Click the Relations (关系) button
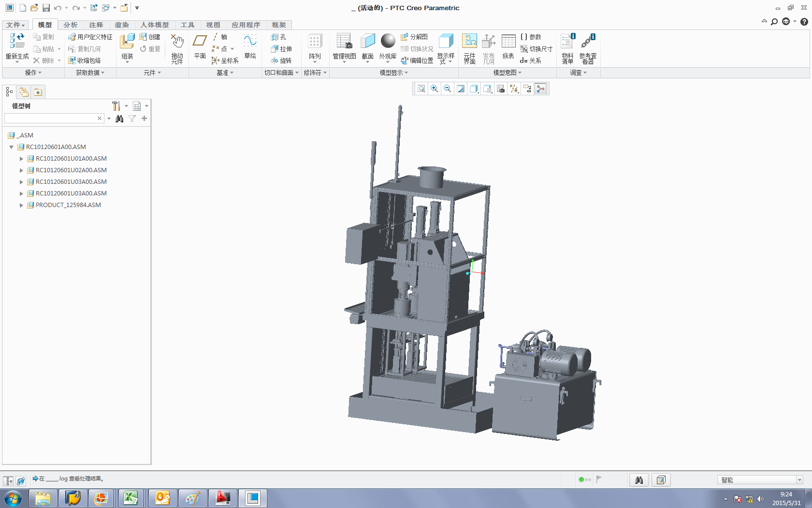The height and width of the screenshot is (508, 812). 531,60
